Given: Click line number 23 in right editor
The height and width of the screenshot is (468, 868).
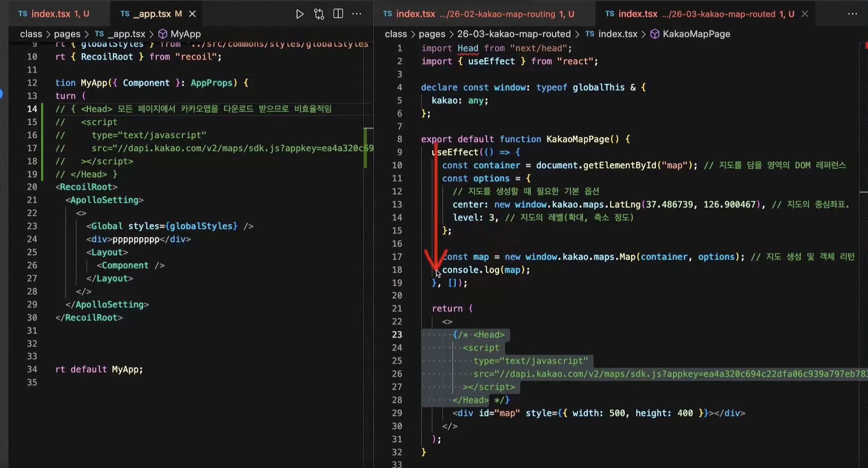Looking at the screenshot, I should 397,335.
